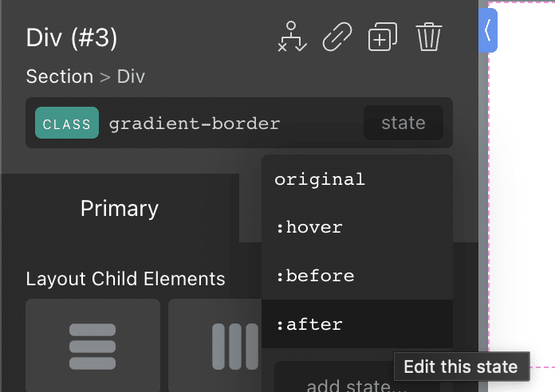Click the duplicate element icon

(x=383, y=37)
